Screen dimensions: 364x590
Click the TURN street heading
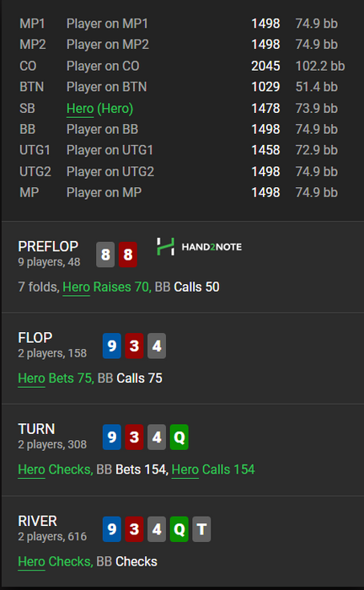(36, 429)
